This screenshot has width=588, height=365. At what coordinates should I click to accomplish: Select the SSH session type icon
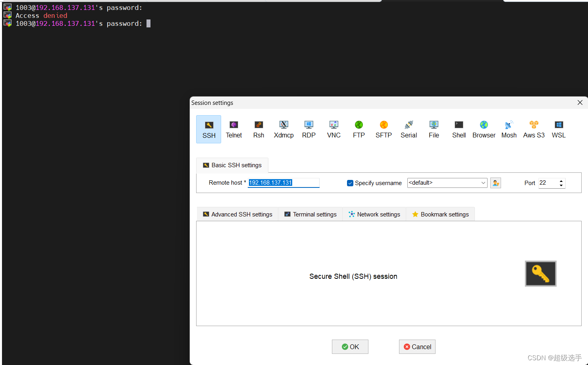click(x=208, y=129)
